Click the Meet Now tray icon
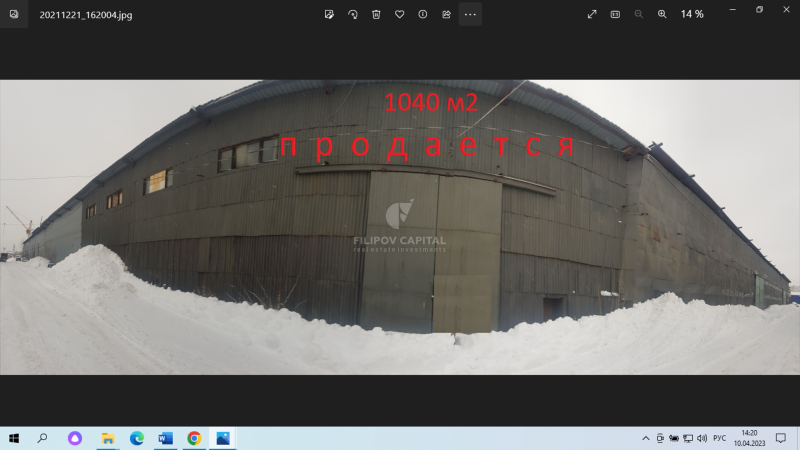 click(x=660, y=438)
